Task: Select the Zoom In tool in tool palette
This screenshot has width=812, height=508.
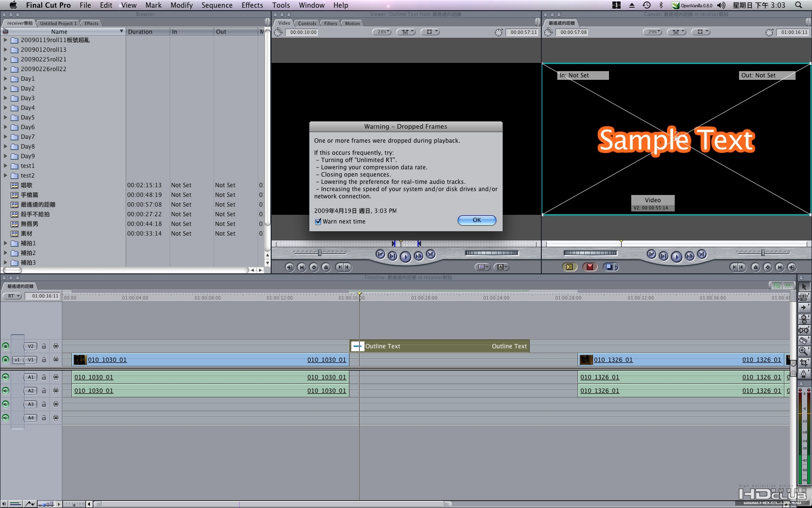Action: pos(804,352)
